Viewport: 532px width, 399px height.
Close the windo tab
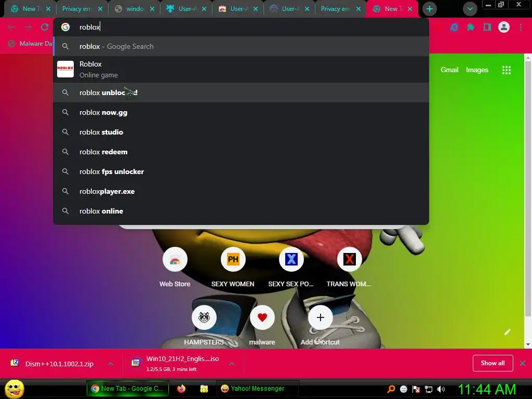[152, 9]
